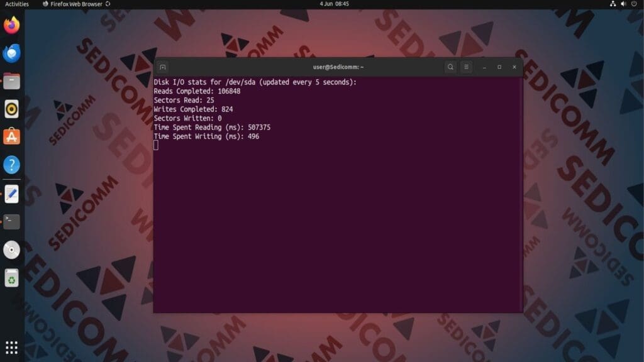This screenshot has width=644, height=362.
Task: Open the Disks utility from the dock
Action: (x=11, y=250)
